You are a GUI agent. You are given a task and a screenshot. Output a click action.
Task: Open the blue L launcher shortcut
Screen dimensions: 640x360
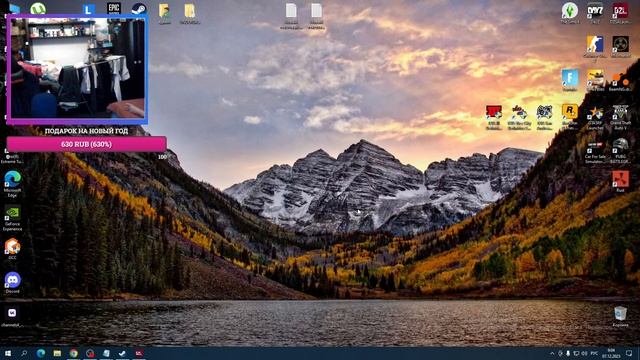coord(89,9)
